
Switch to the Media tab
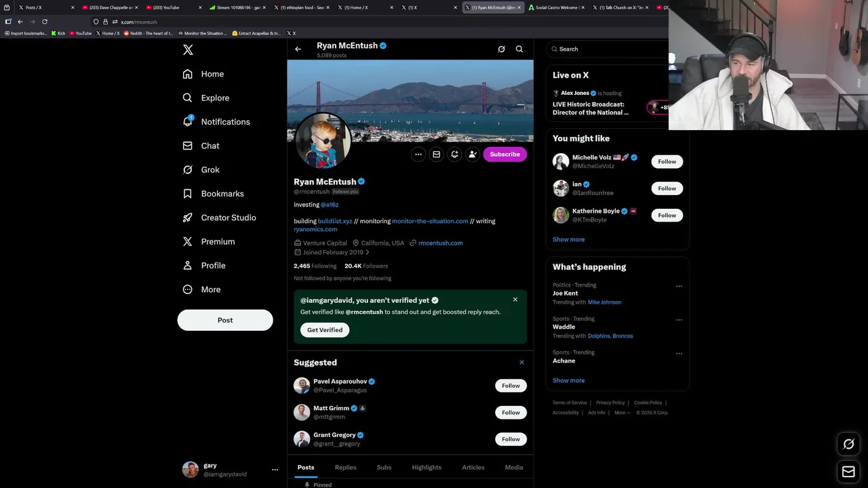tap(514, 467)
